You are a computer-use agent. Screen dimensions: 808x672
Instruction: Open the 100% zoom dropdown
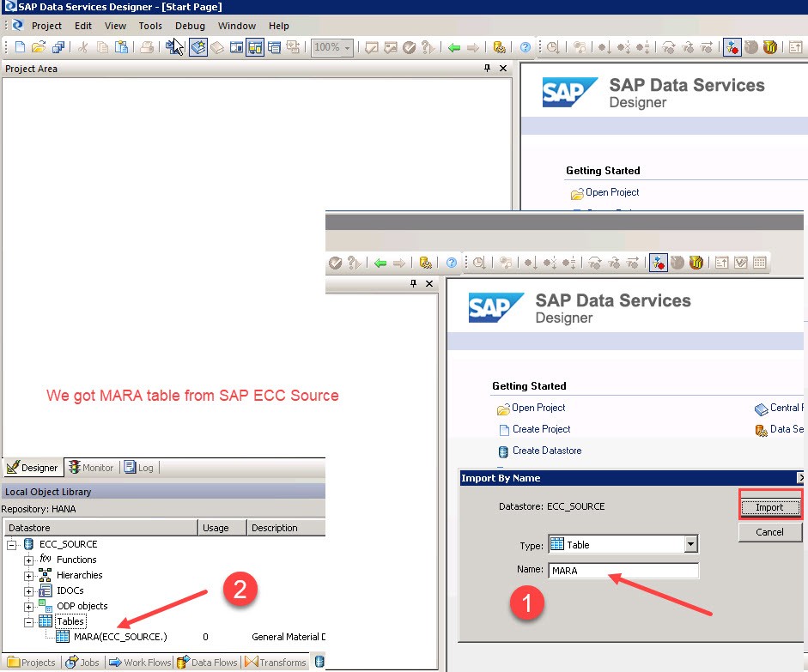(347, 48)
